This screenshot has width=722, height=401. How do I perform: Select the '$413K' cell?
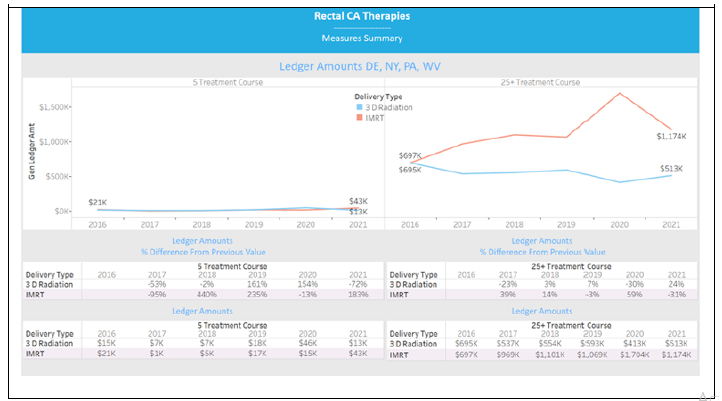point(635,343)
